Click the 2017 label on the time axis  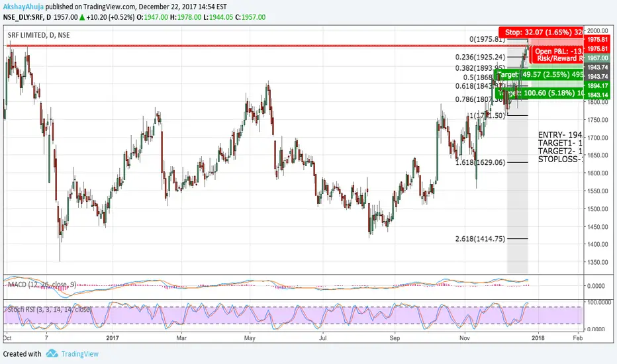113,338
